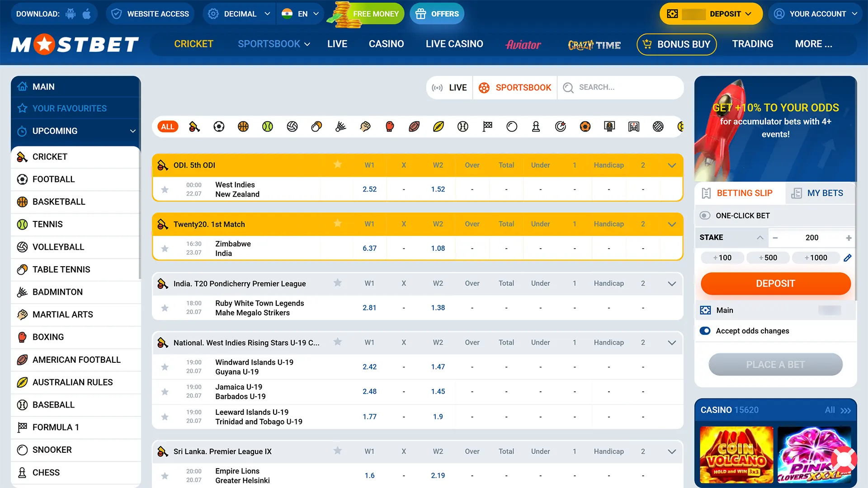
Task: Select chess pawn icon in filter row
Action: coord(536,127)
